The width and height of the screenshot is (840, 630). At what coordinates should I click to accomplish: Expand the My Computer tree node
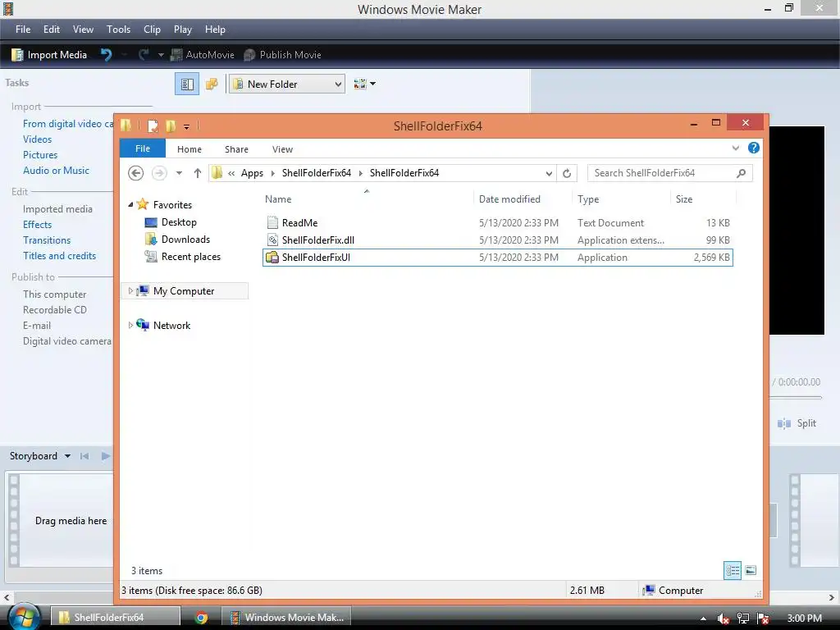130,291
